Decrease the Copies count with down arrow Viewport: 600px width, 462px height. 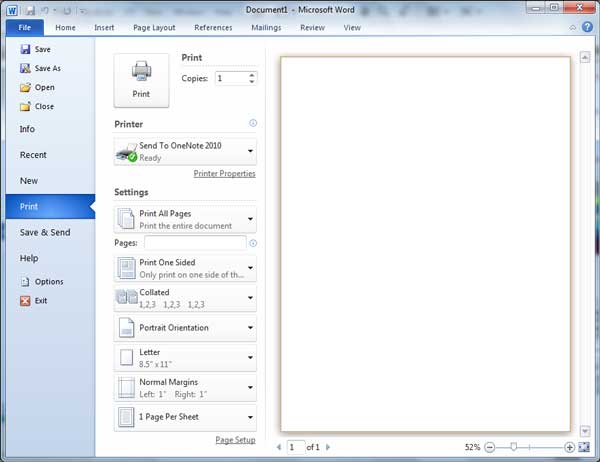251,81
